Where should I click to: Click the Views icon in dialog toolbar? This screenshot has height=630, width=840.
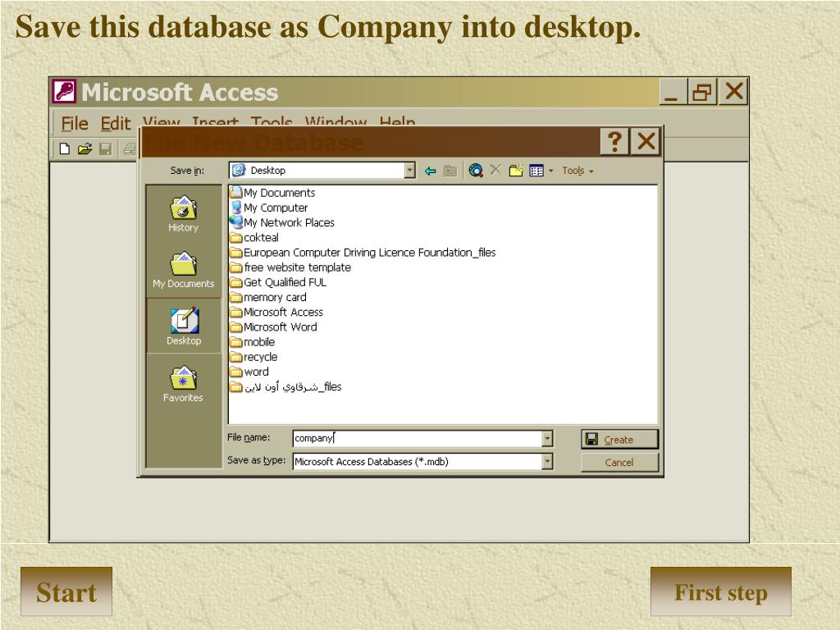click(x=536, y=171)
